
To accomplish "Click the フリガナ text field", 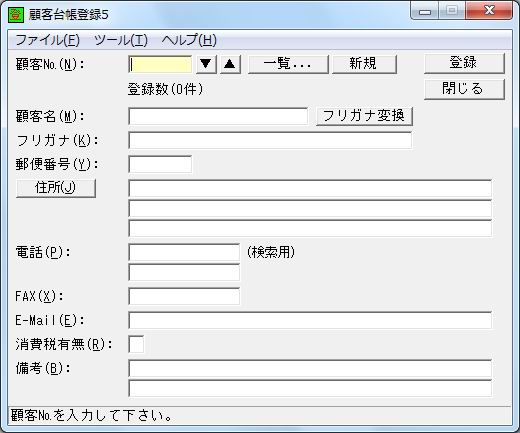I will pos(270,140).
